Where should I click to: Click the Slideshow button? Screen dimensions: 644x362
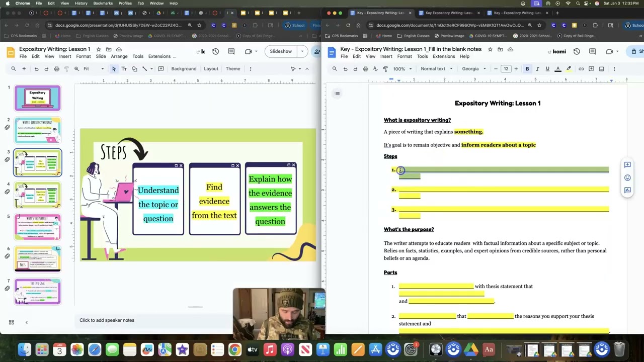pos(281,51)
